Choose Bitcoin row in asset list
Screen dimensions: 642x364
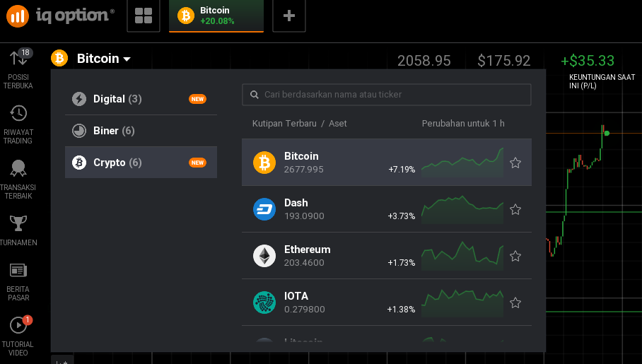pos(387,163)
